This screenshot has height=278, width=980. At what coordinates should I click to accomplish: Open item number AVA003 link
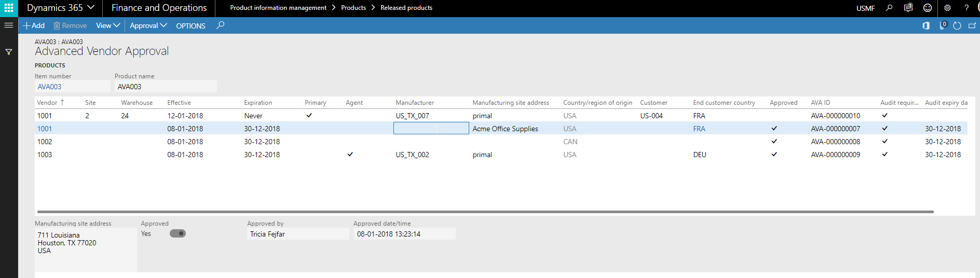coord(49,87)
